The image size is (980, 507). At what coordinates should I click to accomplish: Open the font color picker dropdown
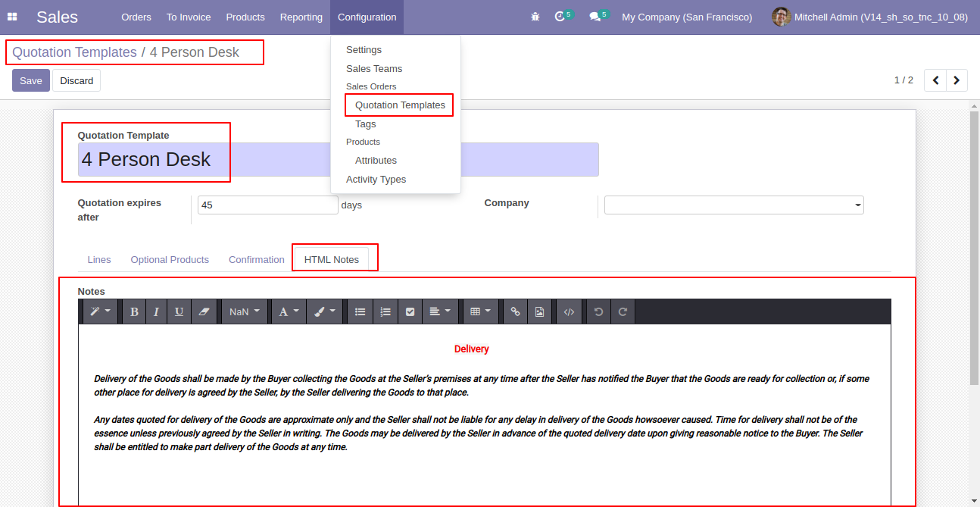(289, 311)
